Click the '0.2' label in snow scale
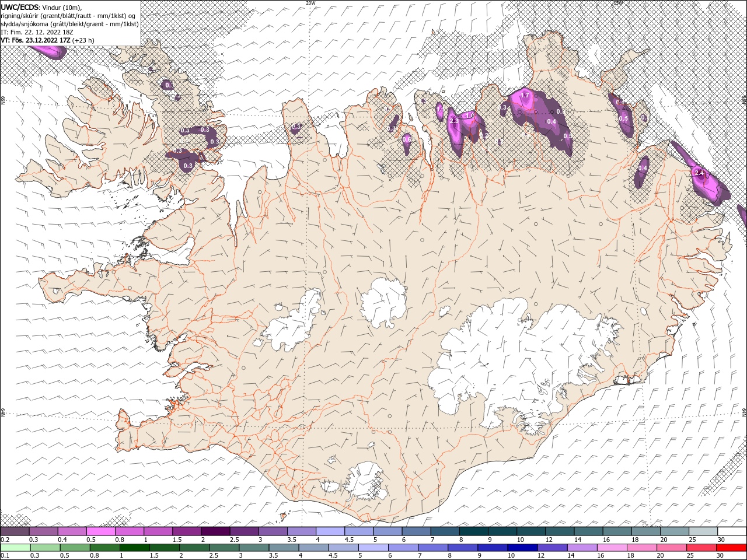The height and width of the screenshot is (560, 747). pos(4,540)
